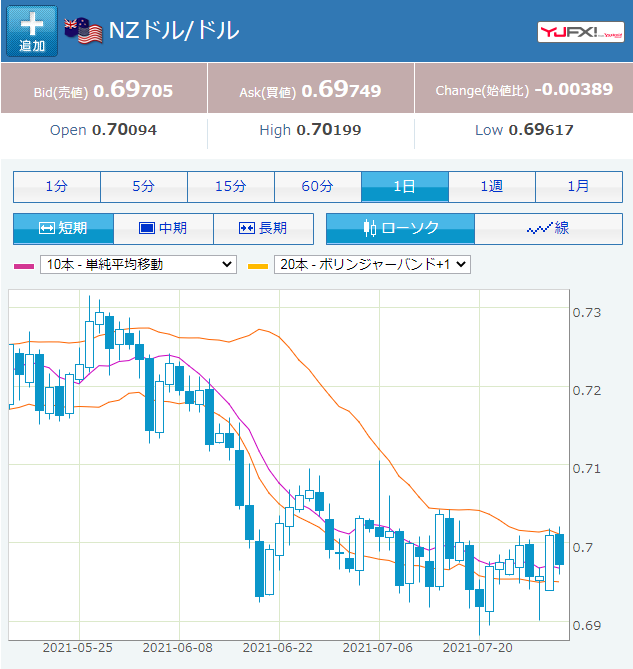Click the Bid(売値) 0.69705 value

(104, 89)
